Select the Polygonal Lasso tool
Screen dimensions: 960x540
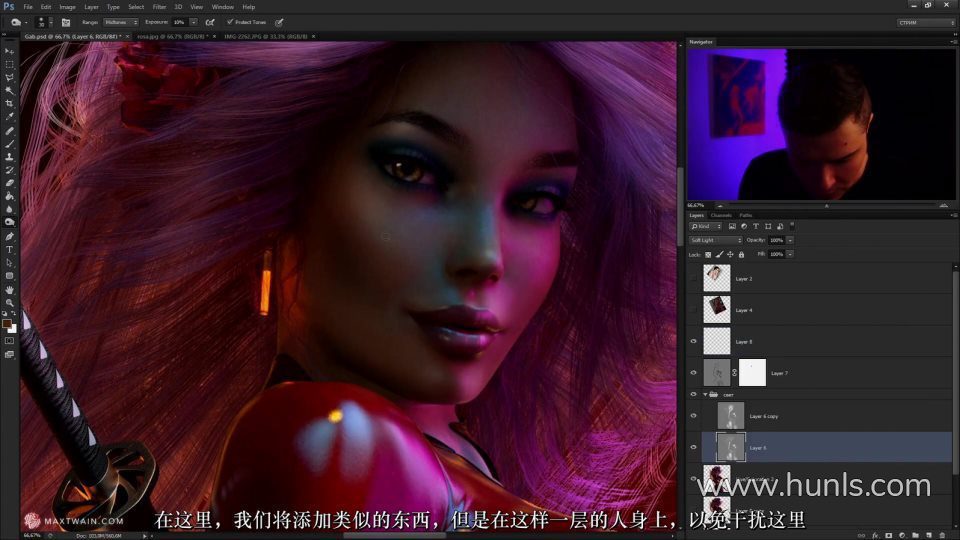[9, 78]
